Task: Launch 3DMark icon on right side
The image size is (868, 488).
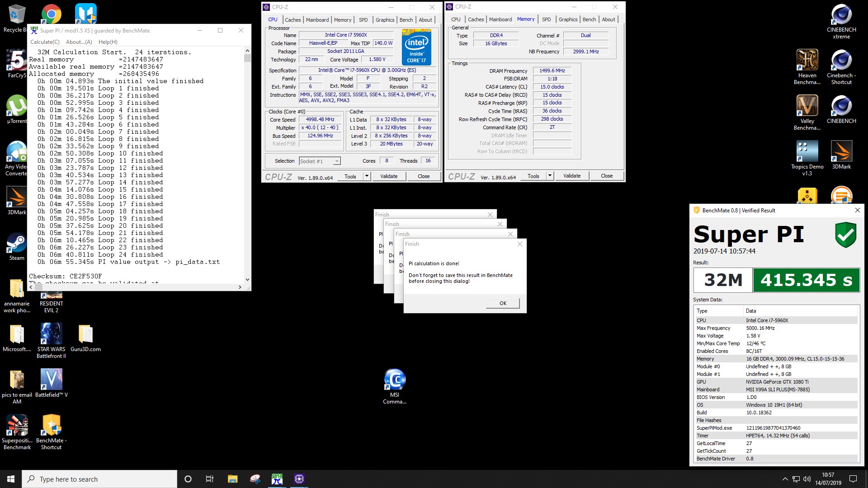Action: tap(841, 155)
